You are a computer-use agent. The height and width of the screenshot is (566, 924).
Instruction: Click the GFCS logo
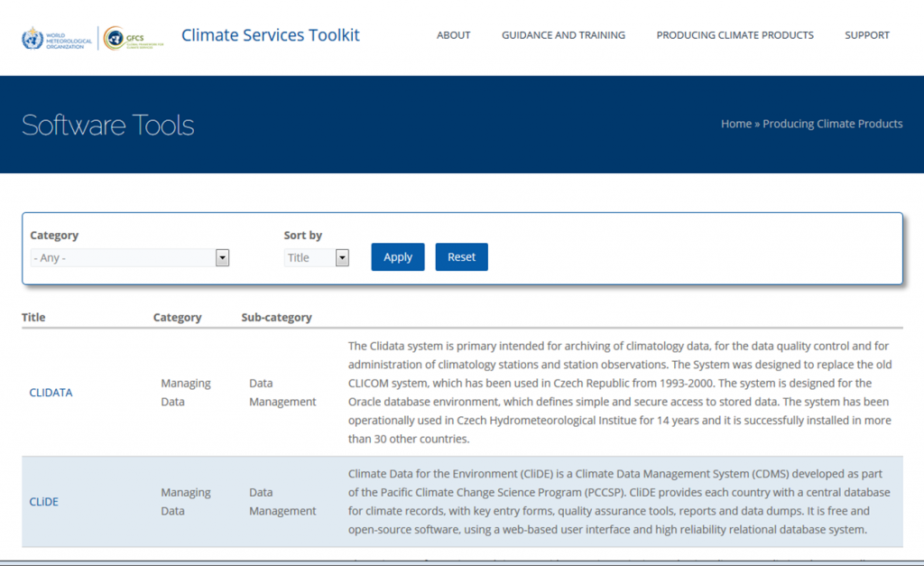click(134, 38)
